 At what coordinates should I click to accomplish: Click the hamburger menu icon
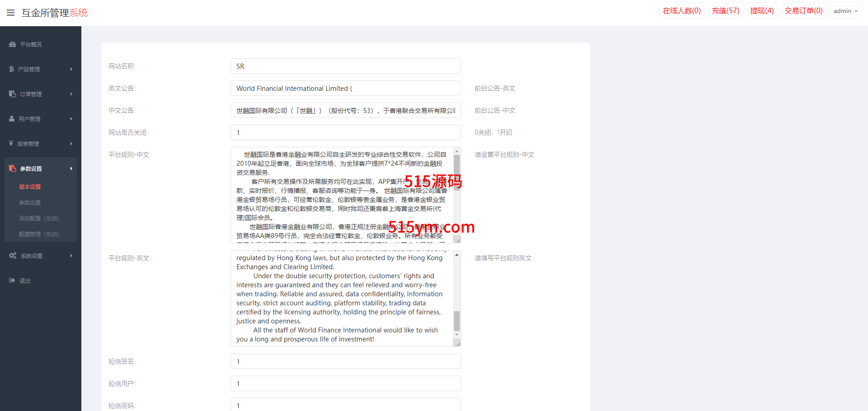[x=11, y=13]
